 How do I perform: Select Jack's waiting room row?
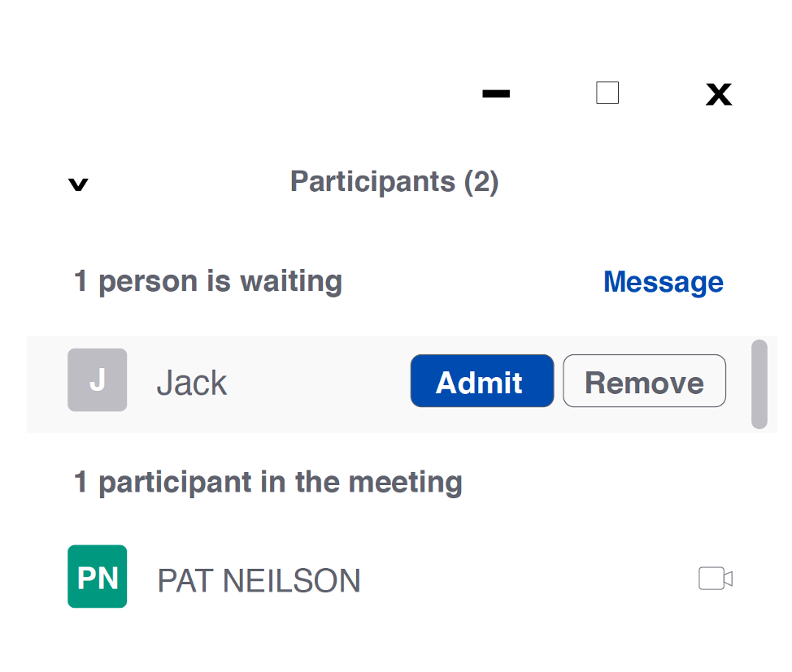(402, 384)
